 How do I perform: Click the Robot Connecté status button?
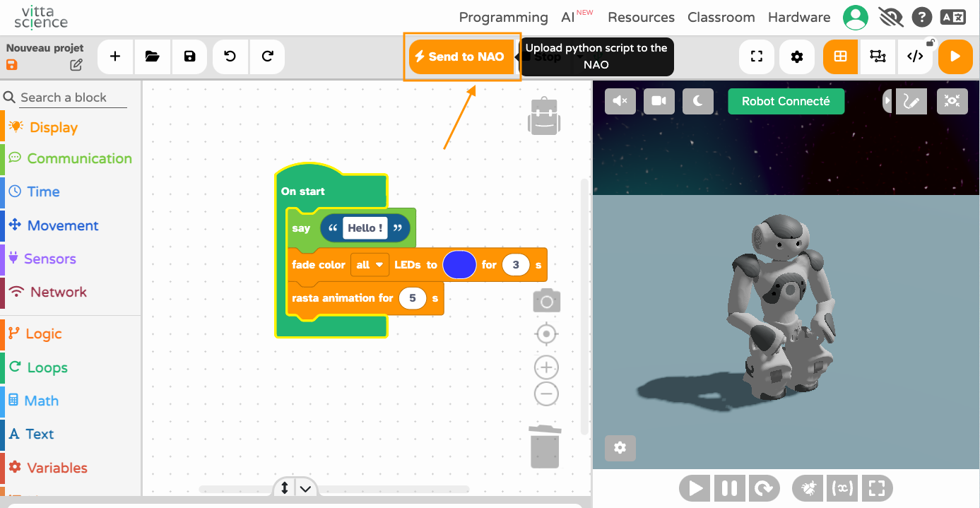786,101
